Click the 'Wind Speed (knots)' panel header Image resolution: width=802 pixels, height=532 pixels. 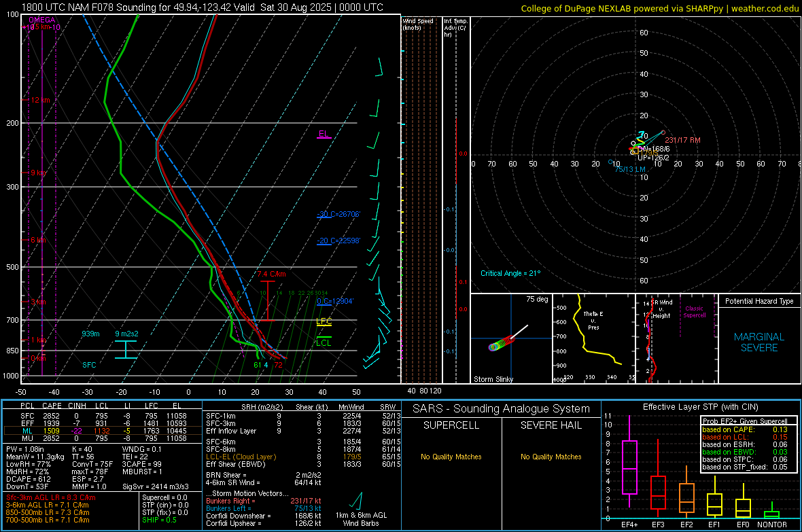pos(418,24)
